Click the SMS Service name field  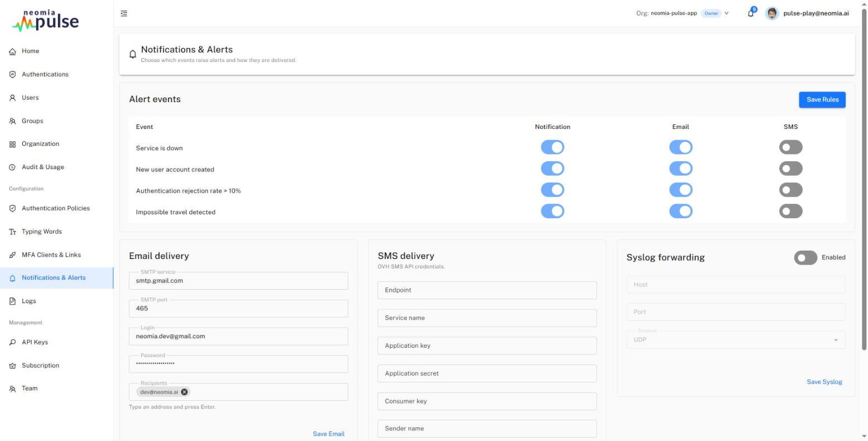pyautogui.click(x=487, y=318)
